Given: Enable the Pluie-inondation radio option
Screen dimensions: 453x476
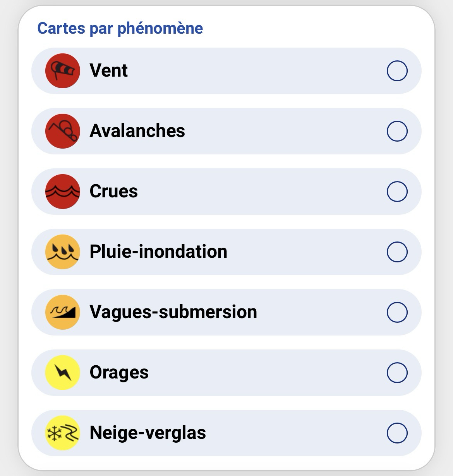Looking at the screenshot, I should pyautogui.click(x=397, y=252).
